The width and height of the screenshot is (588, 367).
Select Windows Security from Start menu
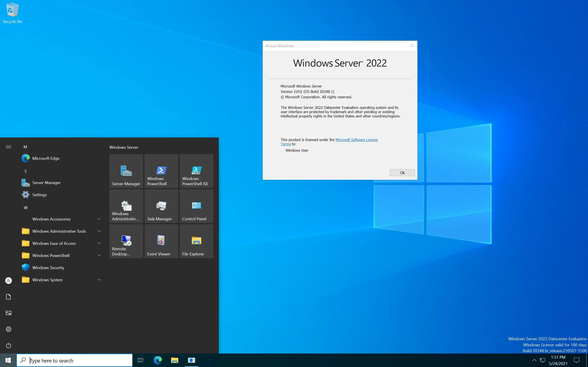pos(48,267)
